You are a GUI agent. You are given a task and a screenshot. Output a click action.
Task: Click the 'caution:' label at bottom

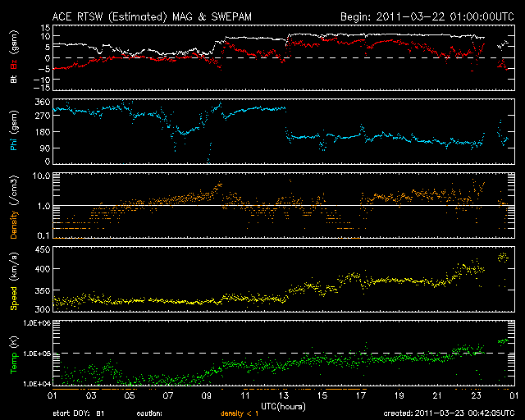149,413
